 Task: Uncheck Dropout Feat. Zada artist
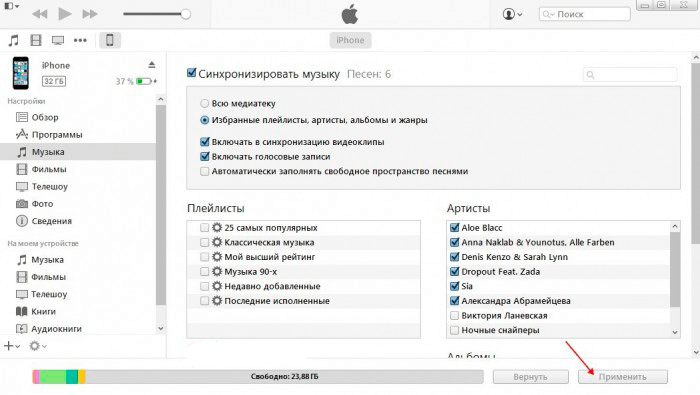(x=454, y=271)
